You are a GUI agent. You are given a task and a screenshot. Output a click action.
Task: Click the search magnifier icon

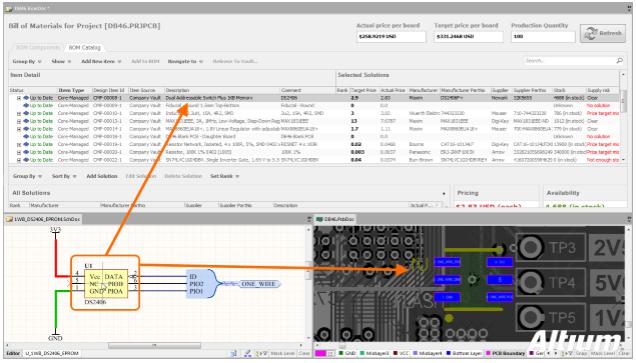tap(619, 61)
